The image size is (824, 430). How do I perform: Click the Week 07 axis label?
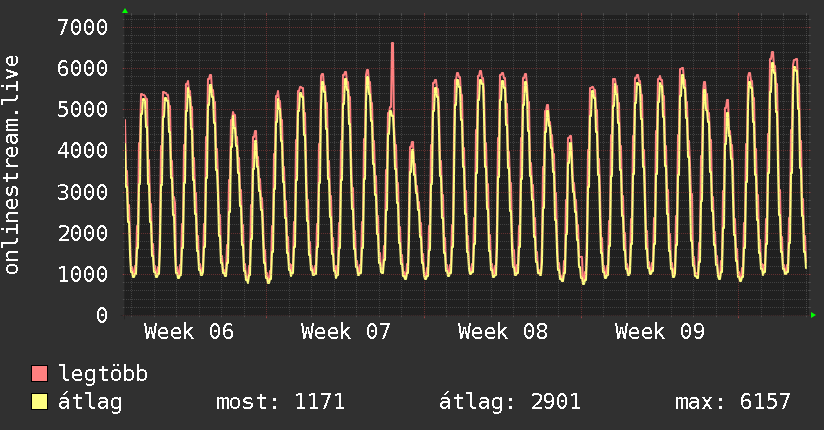click(346, 332)
